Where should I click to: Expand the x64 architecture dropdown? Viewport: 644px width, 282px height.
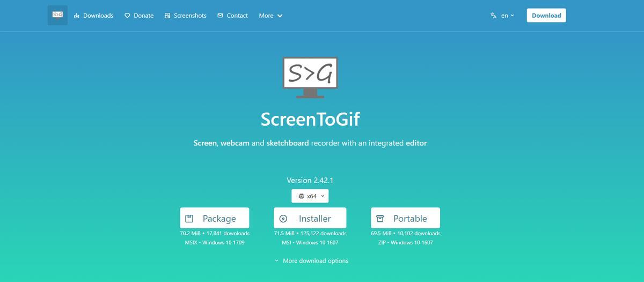pyautogui.click(x=310, y=196)
